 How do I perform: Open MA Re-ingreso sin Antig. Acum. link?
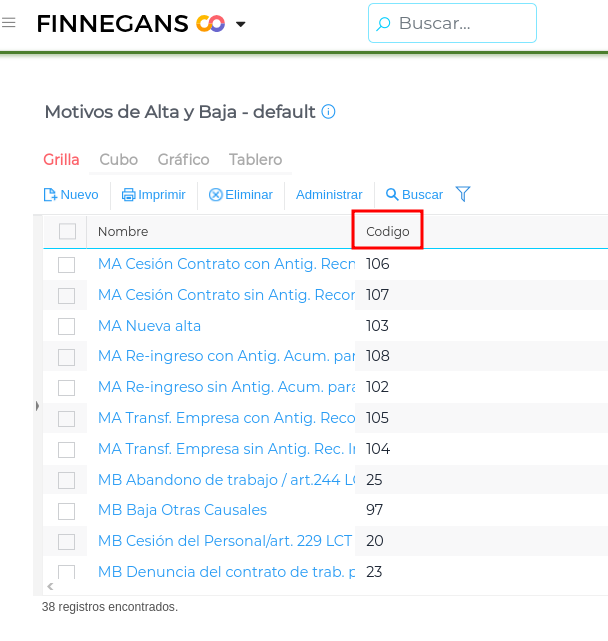227,387
